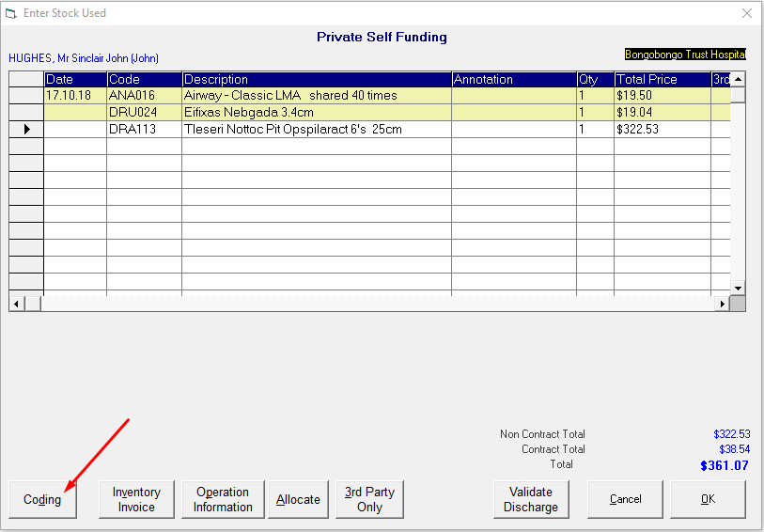Cancel the stock entry dialog

click(626, 499)
